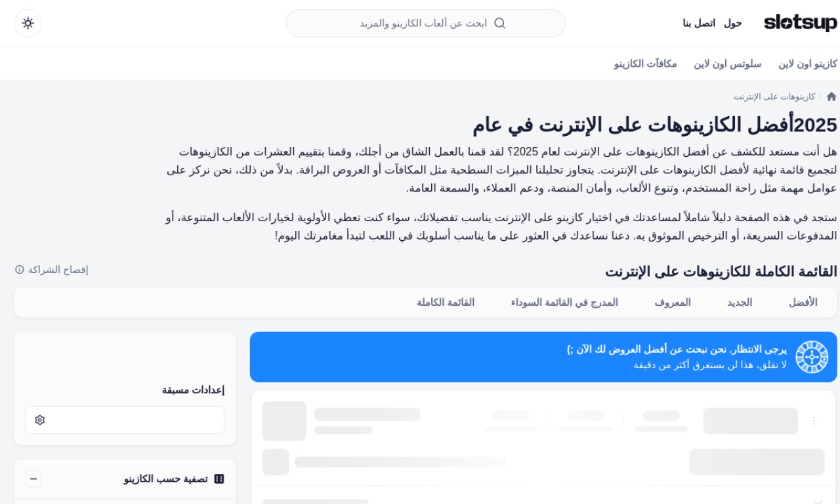
Task: Open the المدرج في القائمة السوداء tab
Action: click(x=564, y=303)
